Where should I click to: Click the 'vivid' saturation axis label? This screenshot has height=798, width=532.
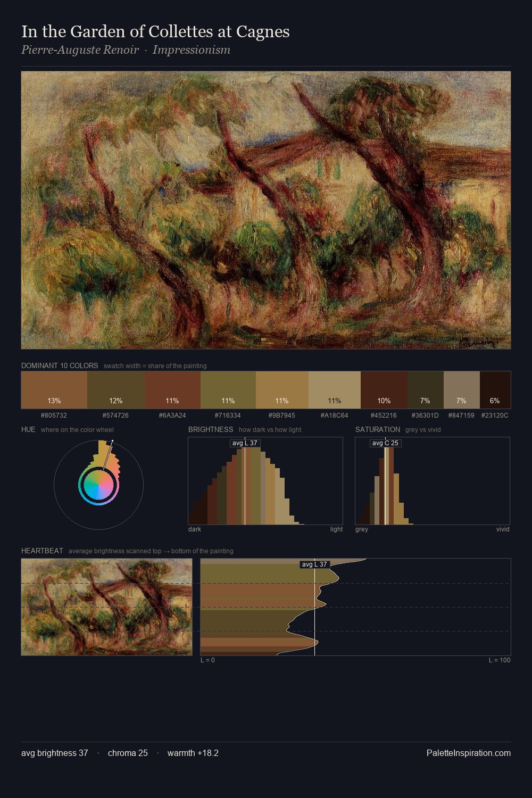pos(503,529)
